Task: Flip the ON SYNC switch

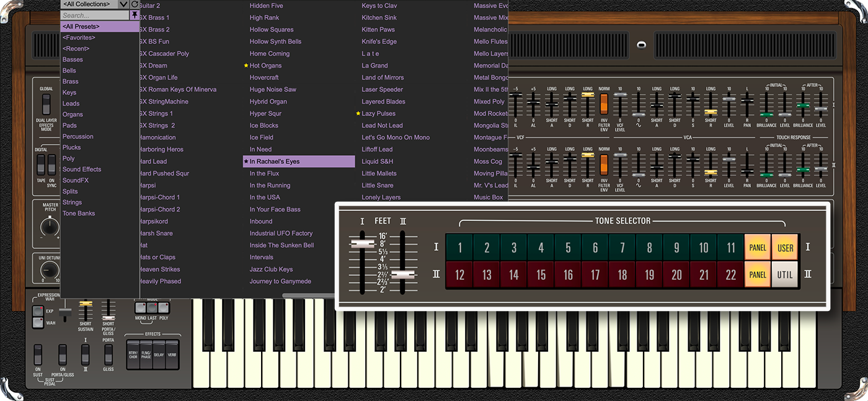Action: pyautogui.click(x=51, y=164)
